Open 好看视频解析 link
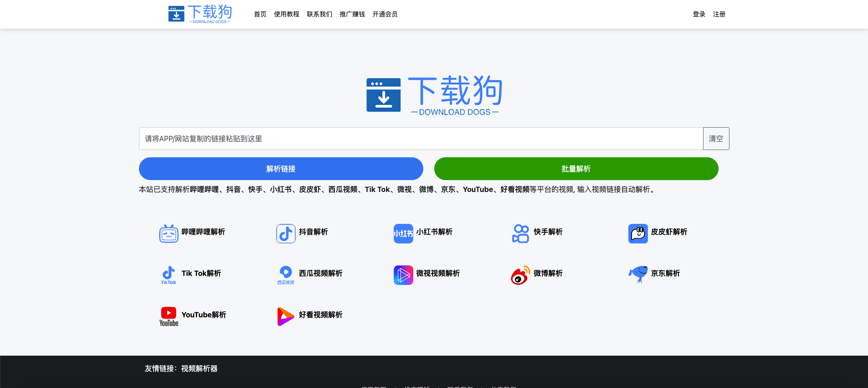Screen dimensions: 868x388 pyautogui.click(x=321, y=315)
